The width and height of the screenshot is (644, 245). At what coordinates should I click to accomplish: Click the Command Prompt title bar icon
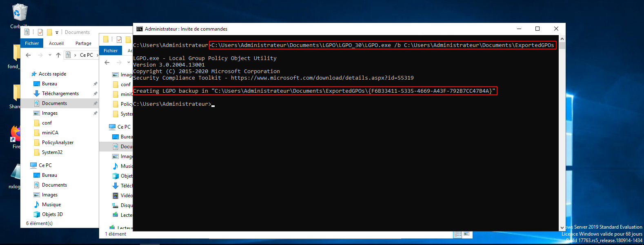pyautogui.click(x=140, y=29)
